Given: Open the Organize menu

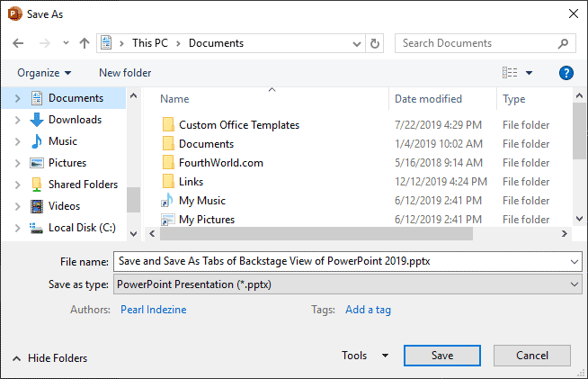Looking at the screenshot, I should pos(44,73).
